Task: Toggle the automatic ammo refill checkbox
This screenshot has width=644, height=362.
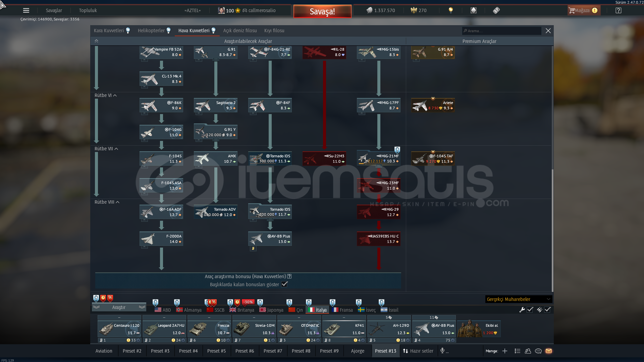Action: pos(547,310)
